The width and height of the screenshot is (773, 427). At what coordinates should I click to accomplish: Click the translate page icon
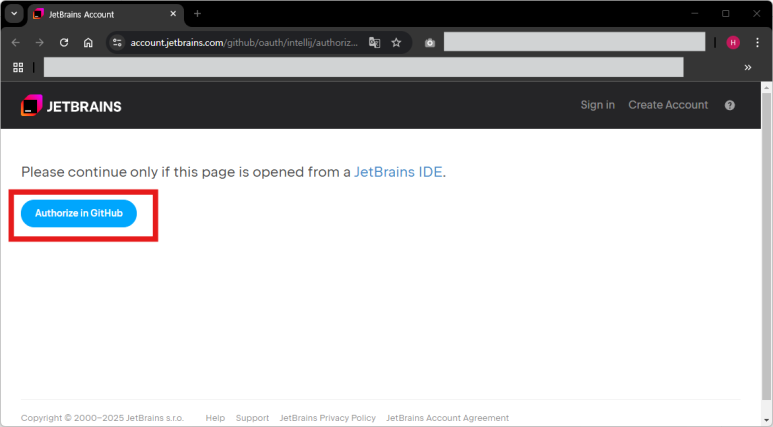pyautogui.click(x=375, y=43)
